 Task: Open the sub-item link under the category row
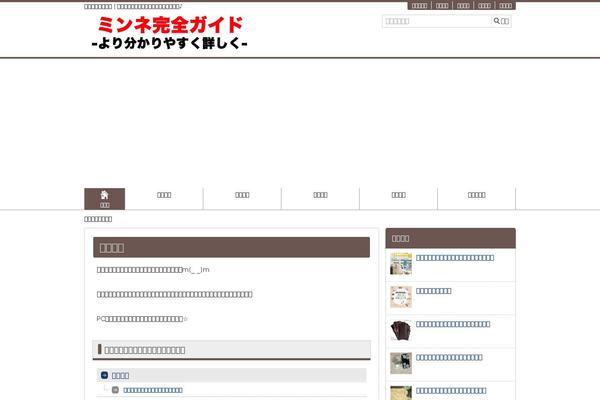[153, 390]
